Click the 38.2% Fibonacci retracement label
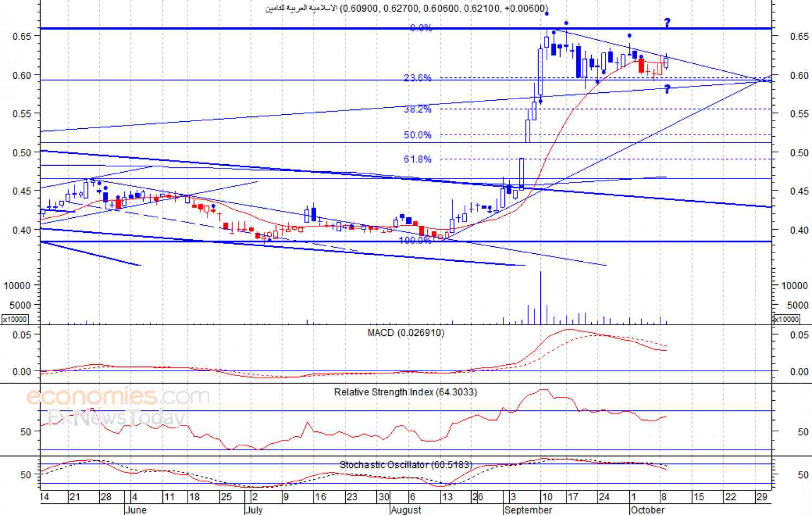Screen dimensions: 812x515 418,109
